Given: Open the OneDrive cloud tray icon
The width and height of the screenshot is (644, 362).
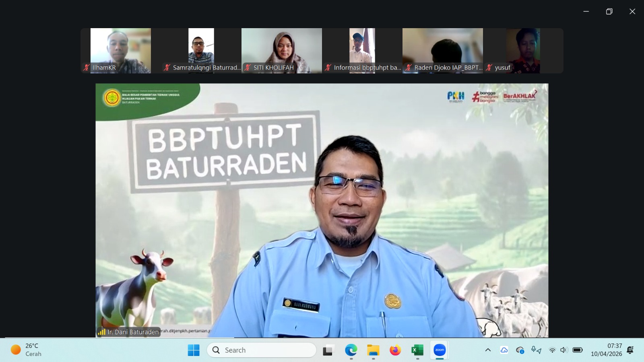Looking at the screenshot, I should click(x=504, y=350).
